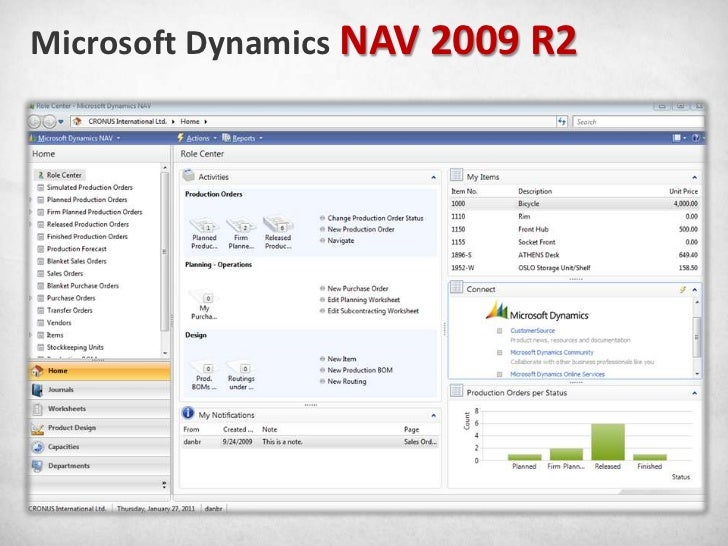Collapse the My Notifications part

(434, 416)
